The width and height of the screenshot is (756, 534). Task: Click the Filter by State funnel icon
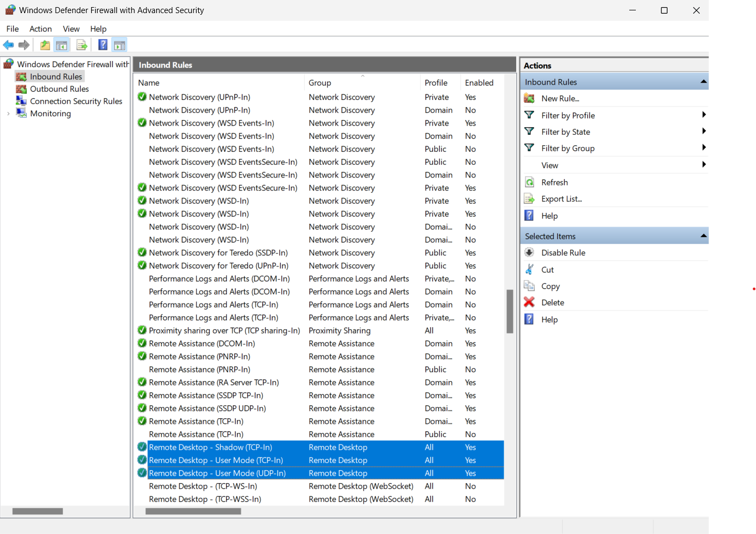point(529,132)
